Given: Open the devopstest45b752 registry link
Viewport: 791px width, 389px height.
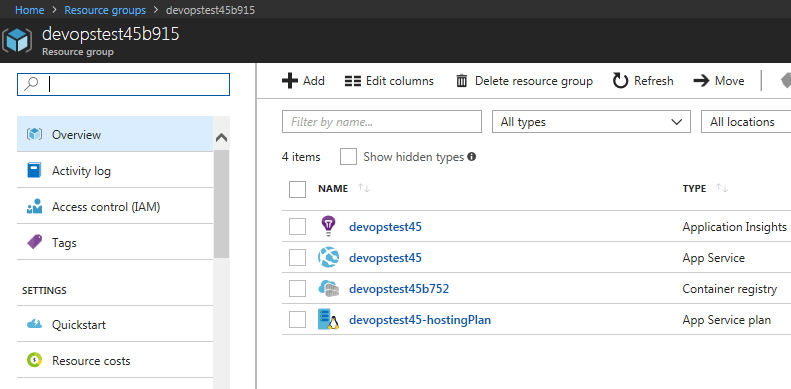Looking at the screenshot, I should [399, 289].
